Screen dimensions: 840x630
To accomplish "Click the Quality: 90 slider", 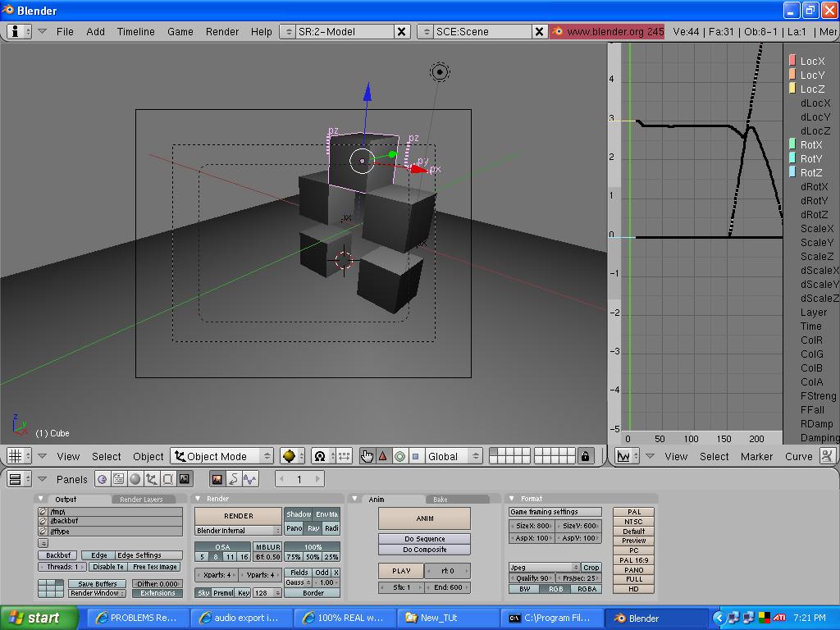I will [532, 578].
